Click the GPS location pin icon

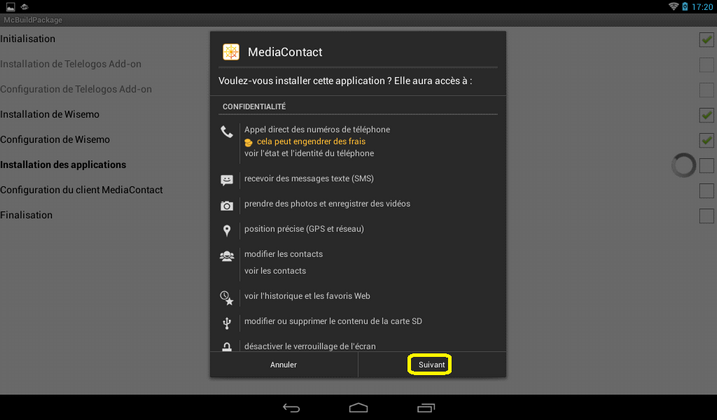click(x=227, y=230)
